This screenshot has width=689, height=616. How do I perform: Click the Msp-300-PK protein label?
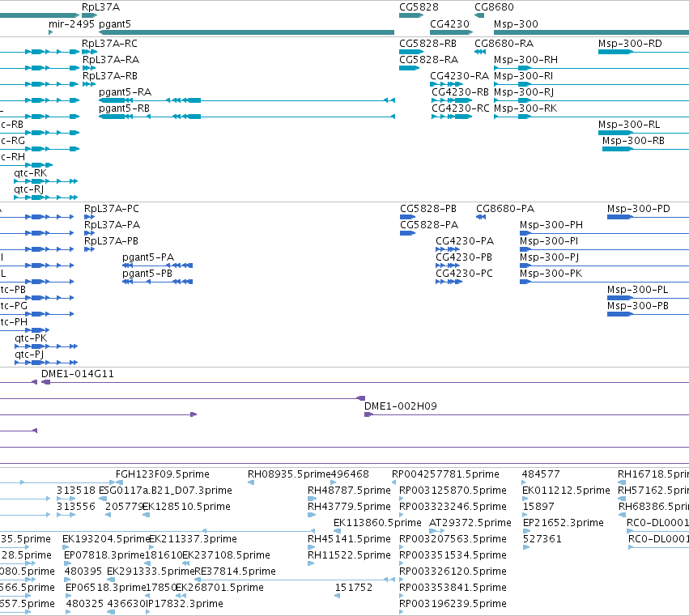click(x=551, y=274)
